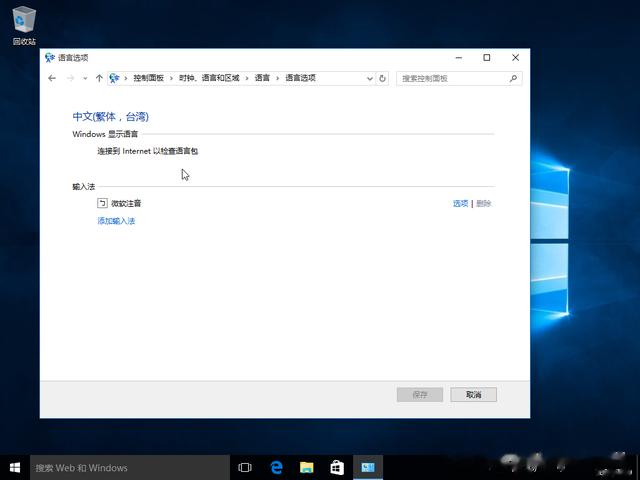Click the window title bar language icon

[x=50, y=58]
